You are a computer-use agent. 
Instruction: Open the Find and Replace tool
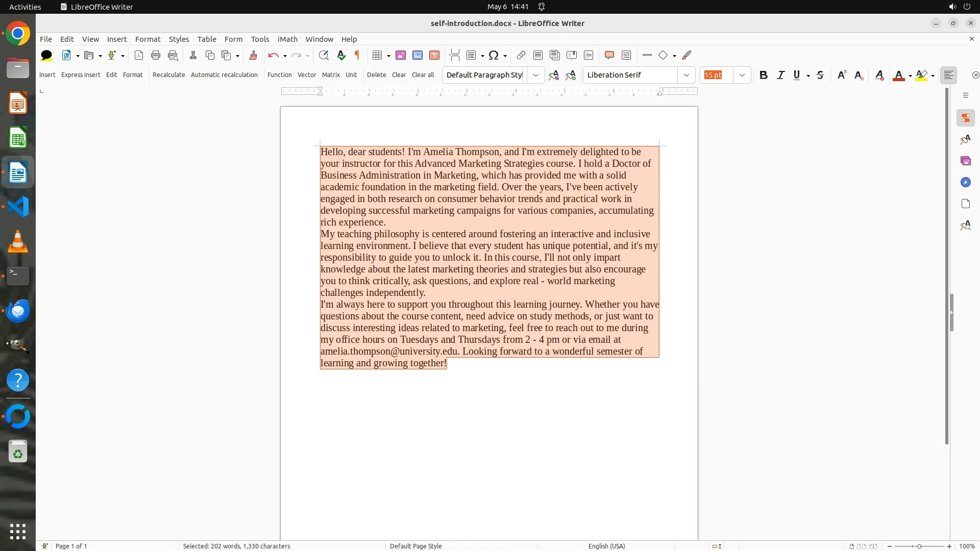click(x=323, y=55)
